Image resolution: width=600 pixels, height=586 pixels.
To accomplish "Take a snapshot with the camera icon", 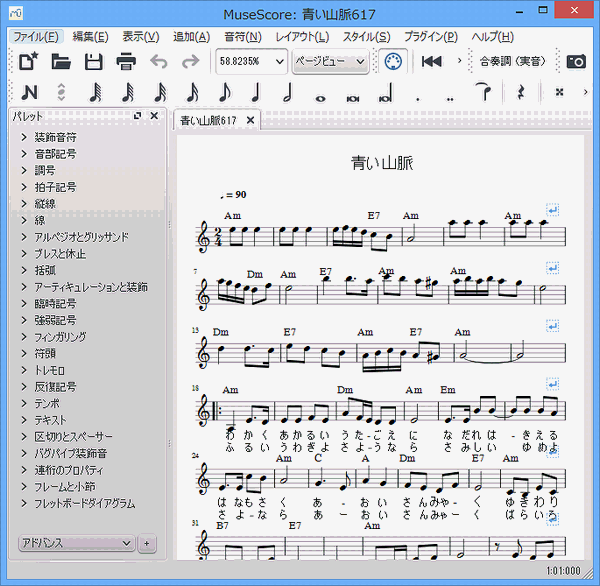I will point(576,61).
